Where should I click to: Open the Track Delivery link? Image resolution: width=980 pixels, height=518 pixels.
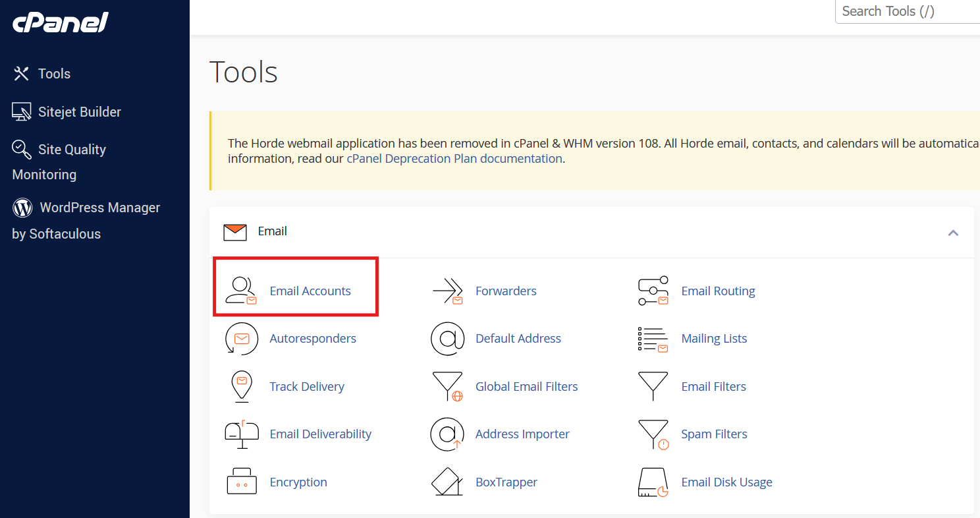click(307, 386)
